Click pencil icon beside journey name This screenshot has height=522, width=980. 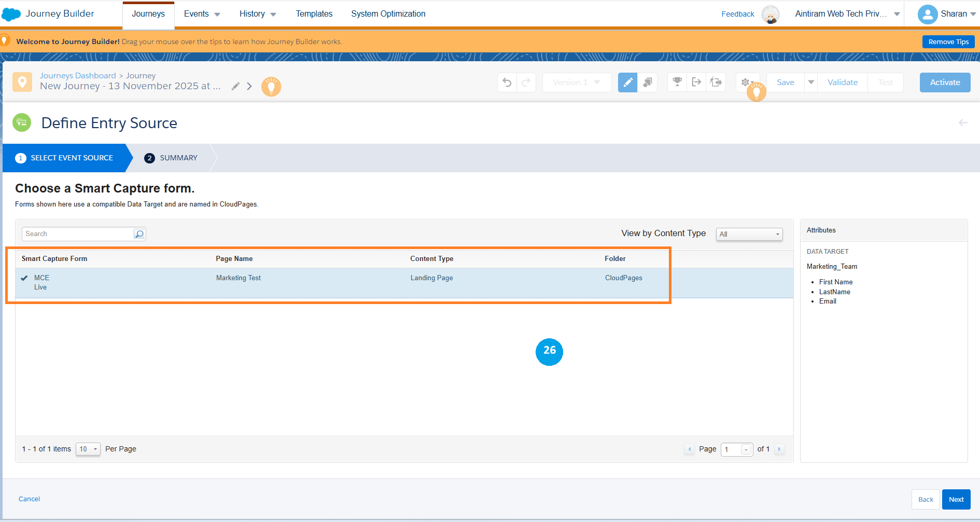click(235, 86)
